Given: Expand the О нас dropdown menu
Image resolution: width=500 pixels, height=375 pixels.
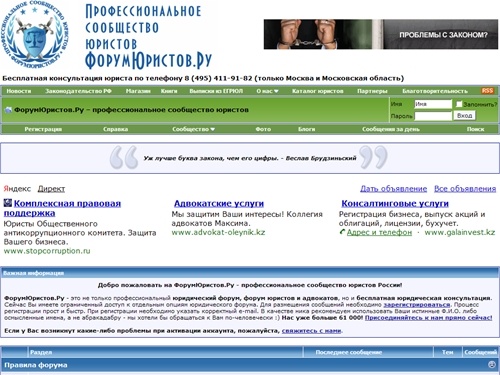Looking at the screenshot, I should (x=267, y=91).
